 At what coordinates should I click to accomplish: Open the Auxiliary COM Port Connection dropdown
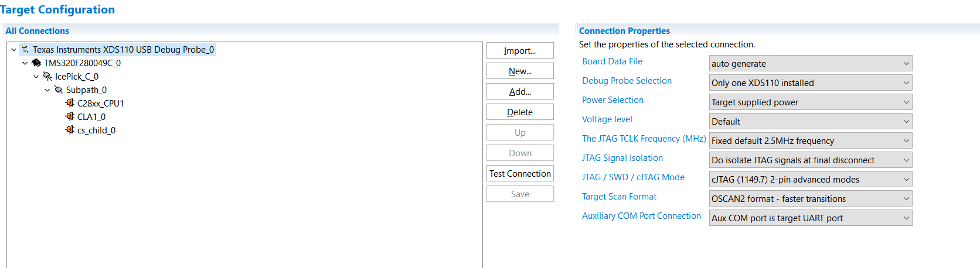811,218
